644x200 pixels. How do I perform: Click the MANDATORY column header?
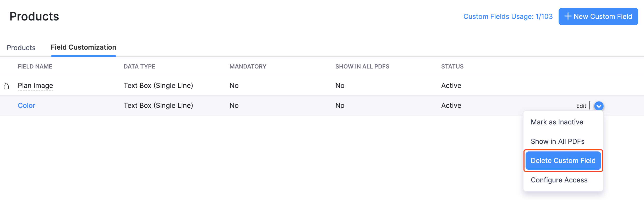pos(248,66)
